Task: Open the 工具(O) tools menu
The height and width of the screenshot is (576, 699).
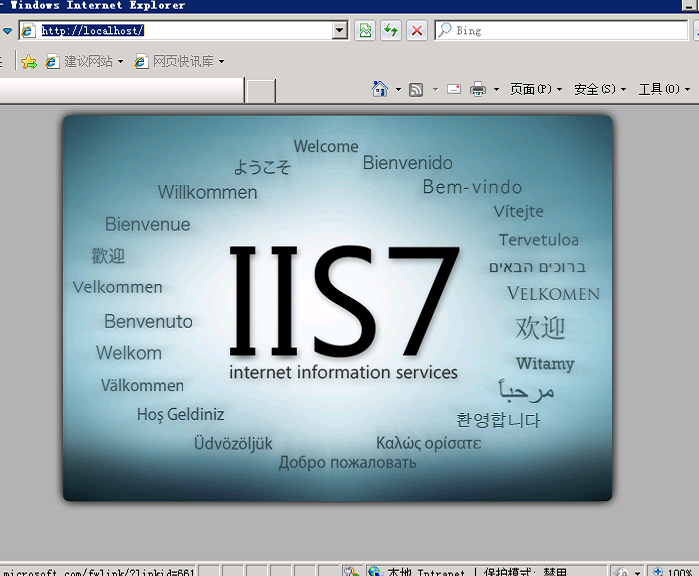Action: [x=664, y=89]
